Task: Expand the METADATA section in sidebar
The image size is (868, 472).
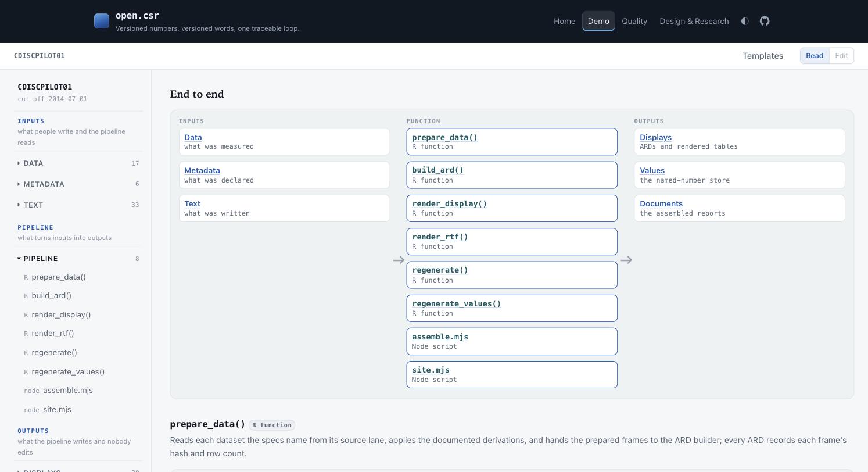Action: [x=78, y=184]
